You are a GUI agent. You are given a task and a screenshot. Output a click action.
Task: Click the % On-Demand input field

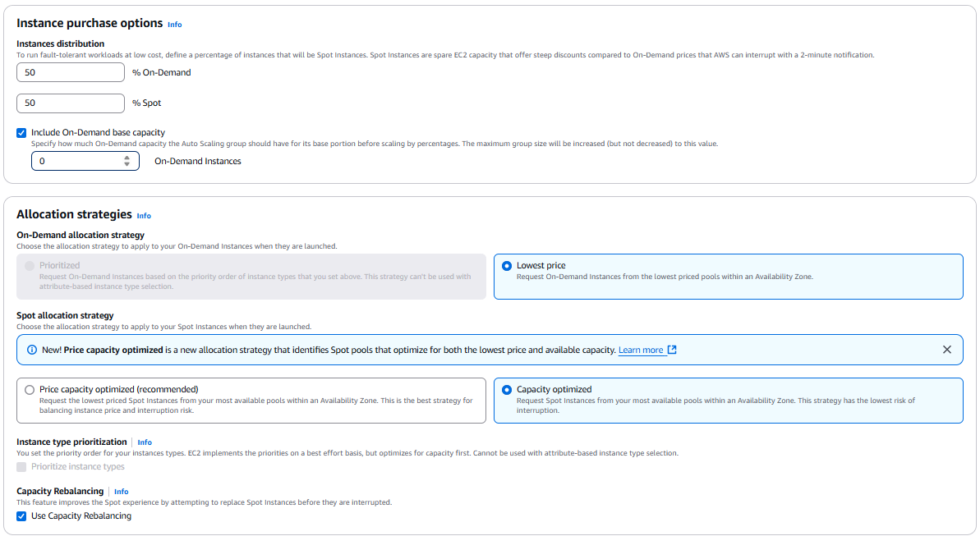pyautogui.click(x=71, y=72)
